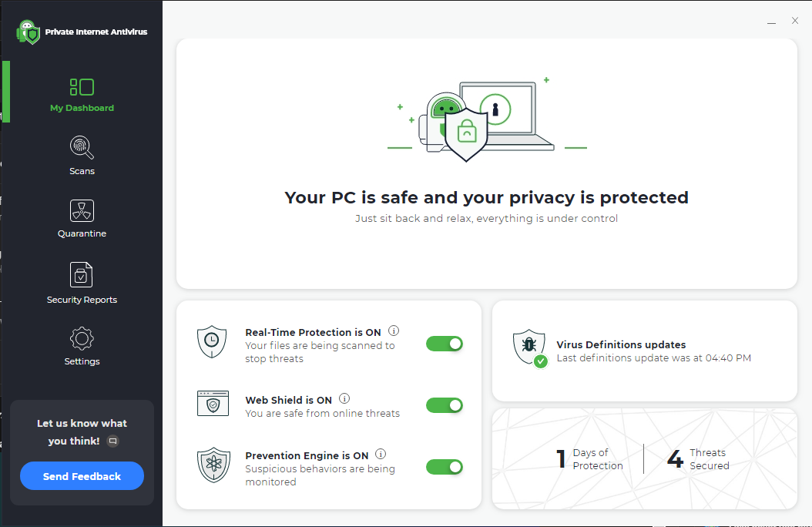Switch off the Prevention Engine toggle

point(445,467)
